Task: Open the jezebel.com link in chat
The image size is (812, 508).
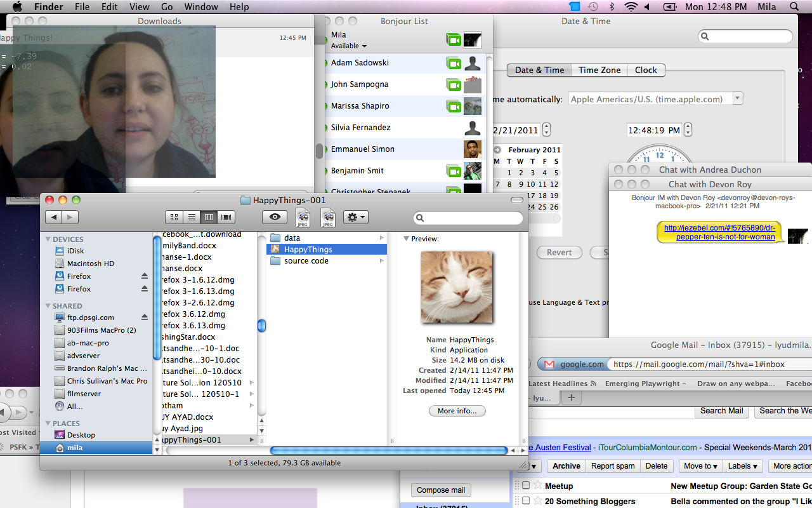Action: click(x=719, y=232)
